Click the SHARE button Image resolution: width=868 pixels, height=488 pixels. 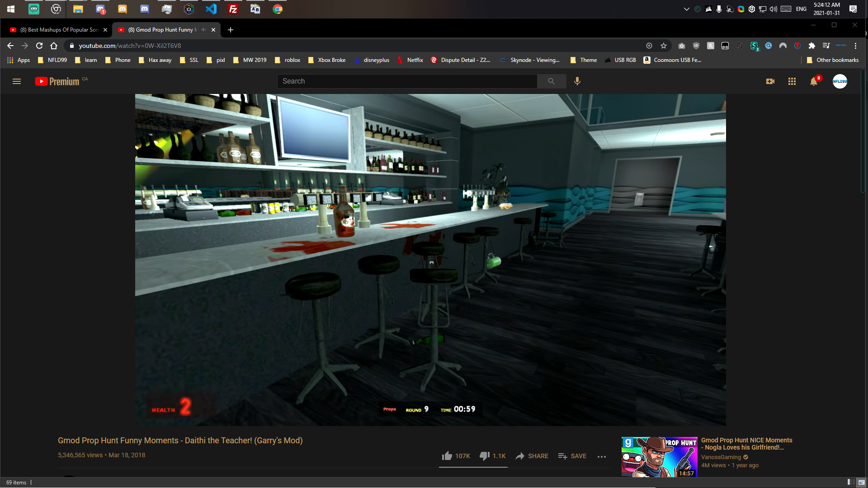[532, 456]
